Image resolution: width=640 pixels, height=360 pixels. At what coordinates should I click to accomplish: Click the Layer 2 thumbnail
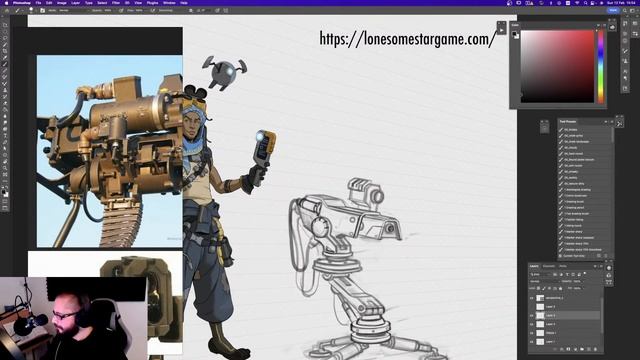pos(540,316)
